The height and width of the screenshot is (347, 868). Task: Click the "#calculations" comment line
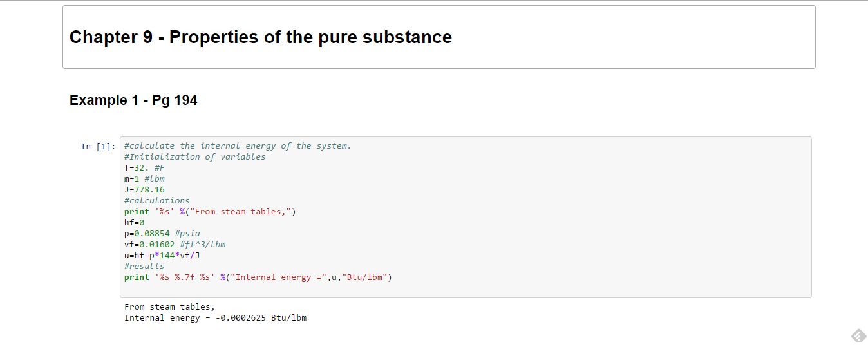[x=156, y=201]
